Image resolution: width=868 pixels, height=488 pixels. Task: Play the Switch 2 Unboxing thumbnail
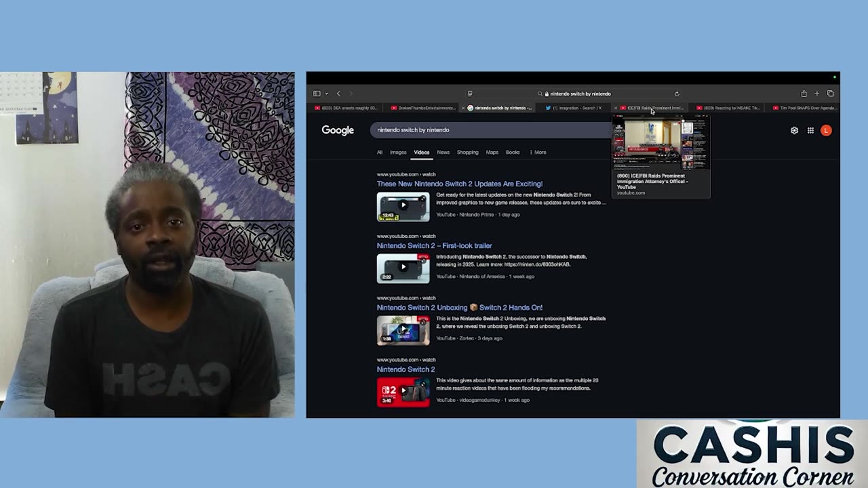403,331
